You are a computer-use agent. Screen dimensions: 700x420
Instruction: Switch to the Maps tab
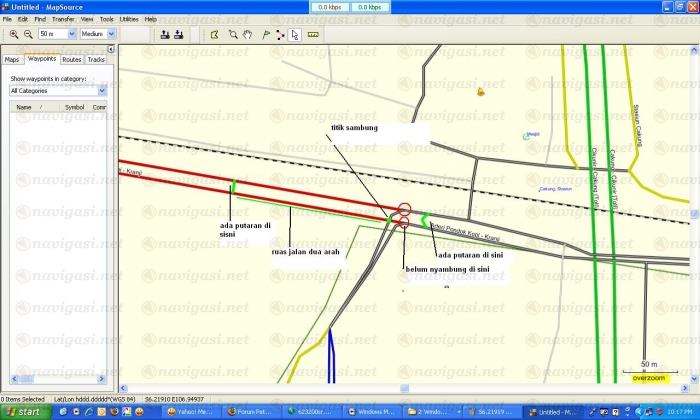12,60
